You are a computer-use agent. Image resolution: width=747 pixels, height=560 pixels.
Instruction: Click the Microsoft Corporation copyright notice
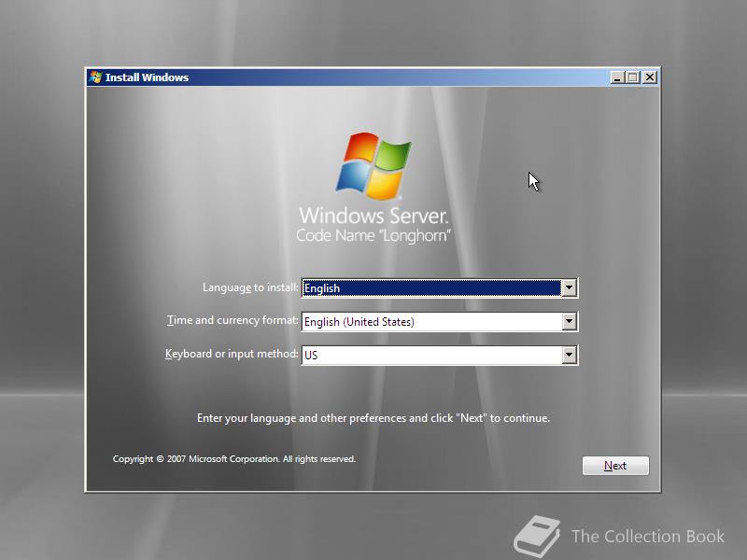pos(234,459)
